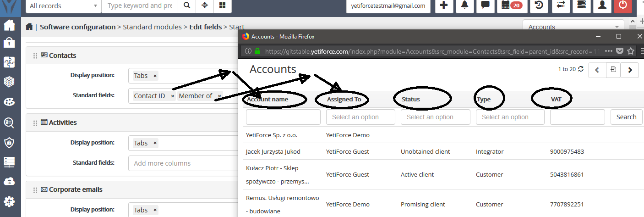
Task: Click the Search button in the Accounts popup
Action: [626, 117]
